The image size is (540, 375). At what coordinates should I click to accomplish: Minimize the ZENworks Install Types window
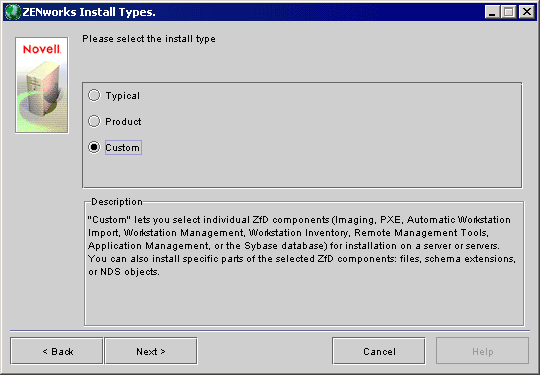[492, 12]
